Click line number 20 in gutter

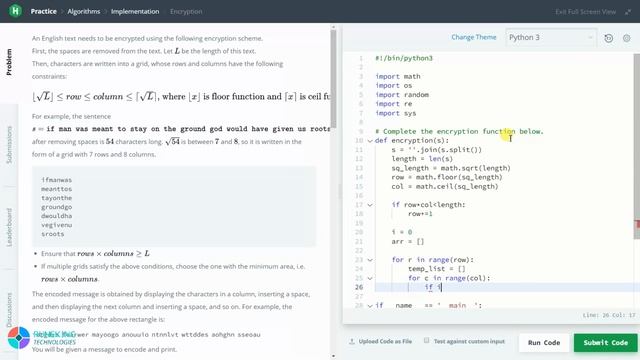coord(359,232)
